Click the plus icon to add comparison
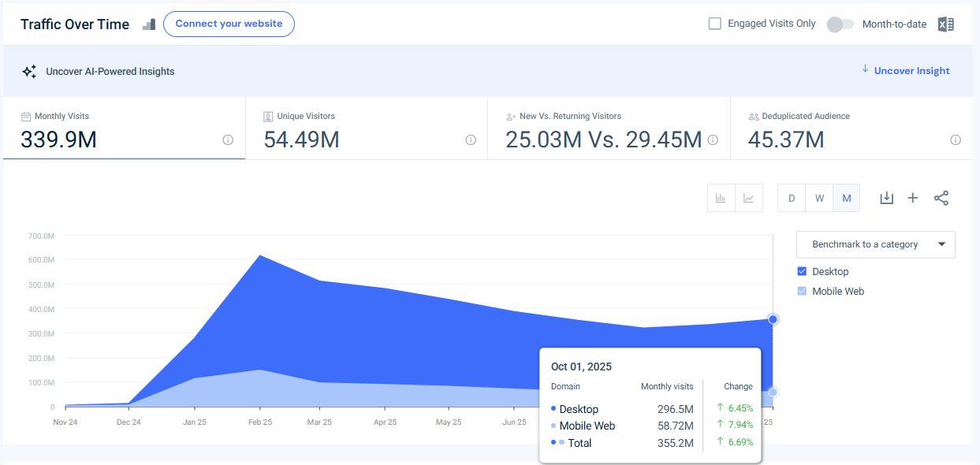This screenshot has width=980, height=465. [912, 198]
